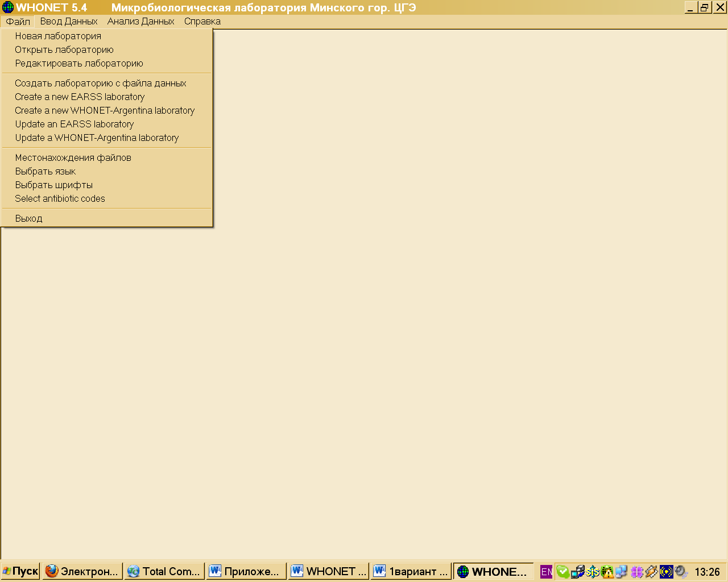Image resolution: width=728 pixels, height=582 pixels.
Task: Switch to Total Commander taskbar button
Action: tap(164, 571)
